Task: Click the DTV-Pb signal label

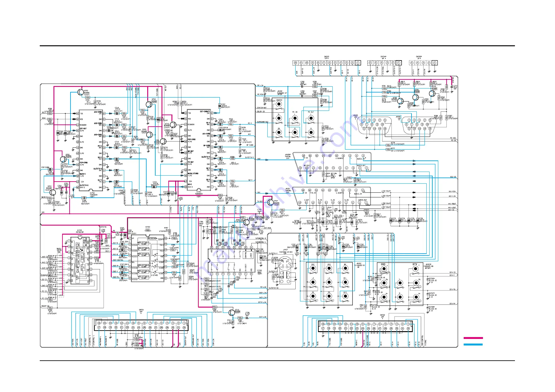Action: pos(453,290)
